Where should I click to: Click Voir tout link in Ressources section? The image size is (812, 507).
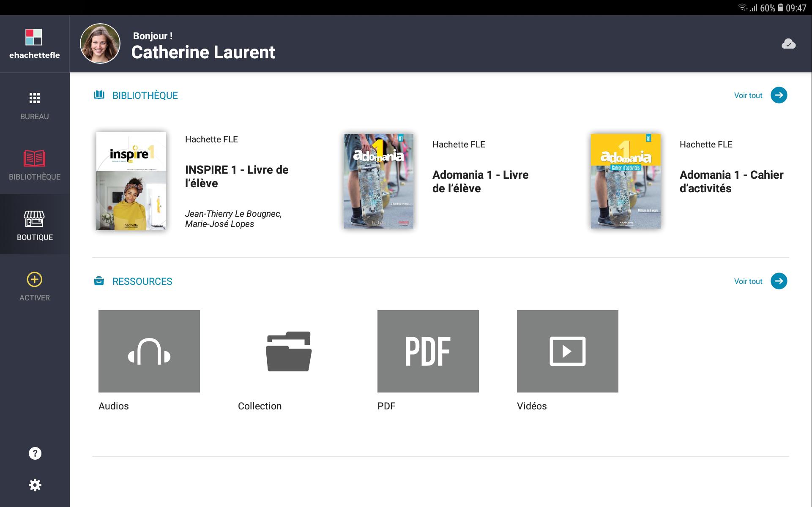[748, 281]
